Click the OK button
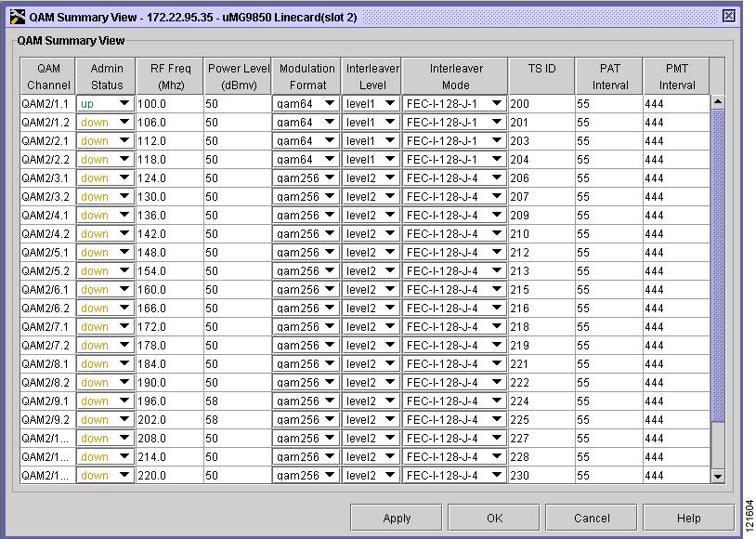The width and height of the screenshot is (756, 539). point(492,518)
